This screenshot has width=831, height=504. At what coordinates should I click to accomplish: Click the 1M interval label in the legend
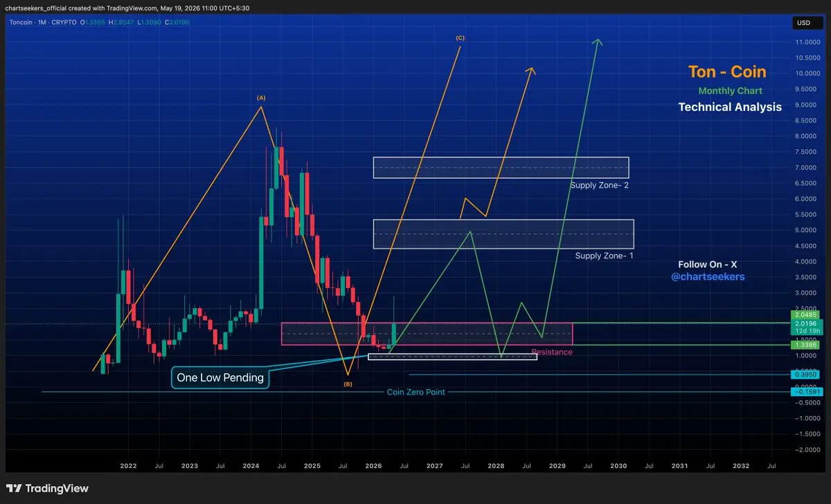[44, 22]
